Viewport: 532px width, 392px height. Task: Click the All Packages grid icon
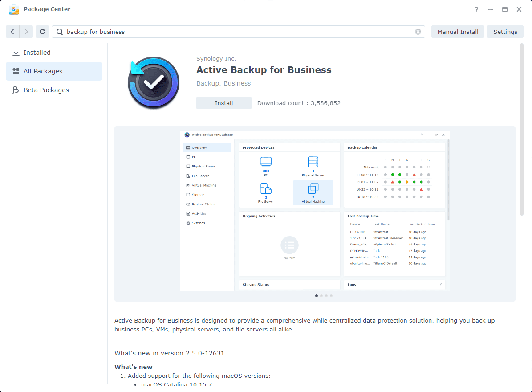tap(16, 71)
